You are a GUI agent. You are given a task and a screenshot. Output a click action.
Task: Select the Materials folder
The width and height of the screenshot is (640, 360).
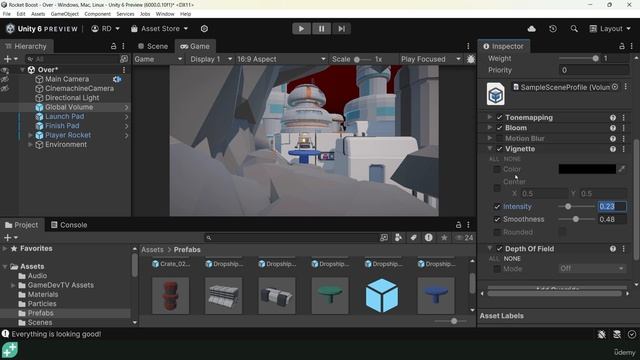tap(42, 294)
